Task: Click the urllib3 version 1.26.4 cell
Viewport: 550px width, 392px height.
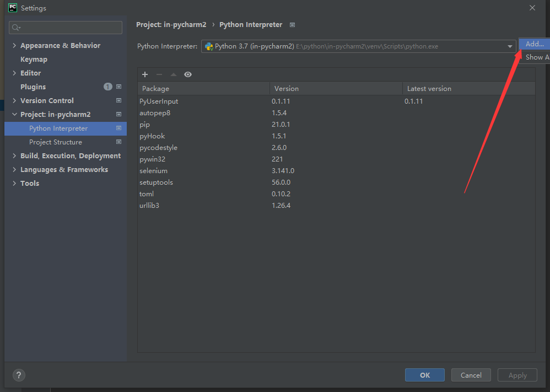Action: point(281,205)
